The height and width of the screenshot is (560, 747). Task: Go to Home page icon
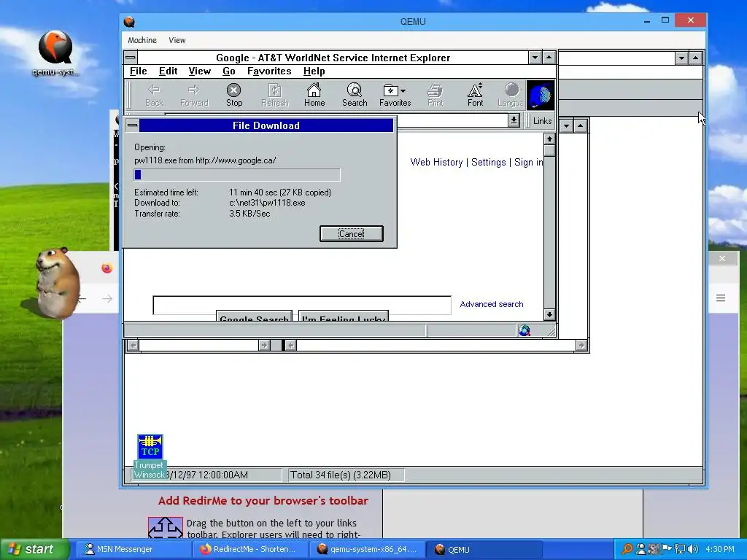pyautogui.click(x=314, y=96)
